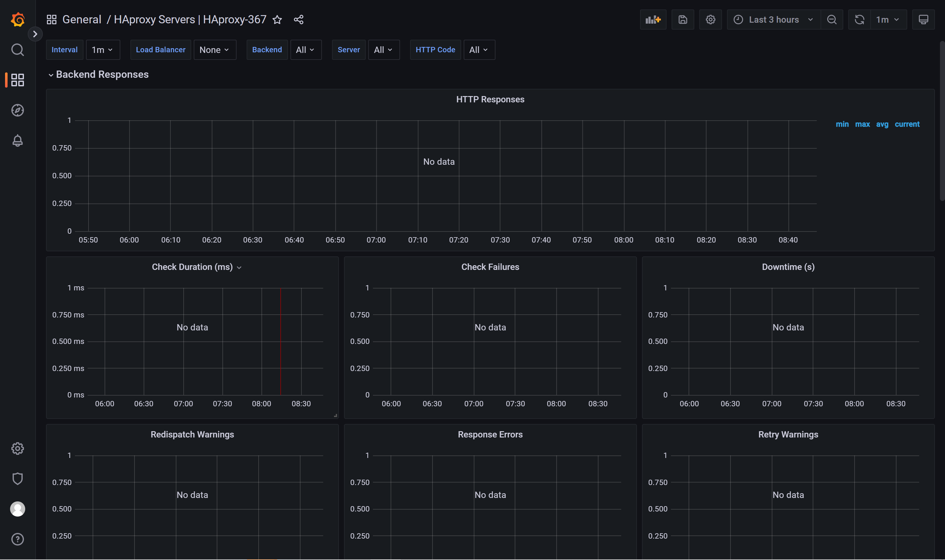Open the Backend All dropdown
This screenshot has width=945, height=560.
(x=306, y=50)
